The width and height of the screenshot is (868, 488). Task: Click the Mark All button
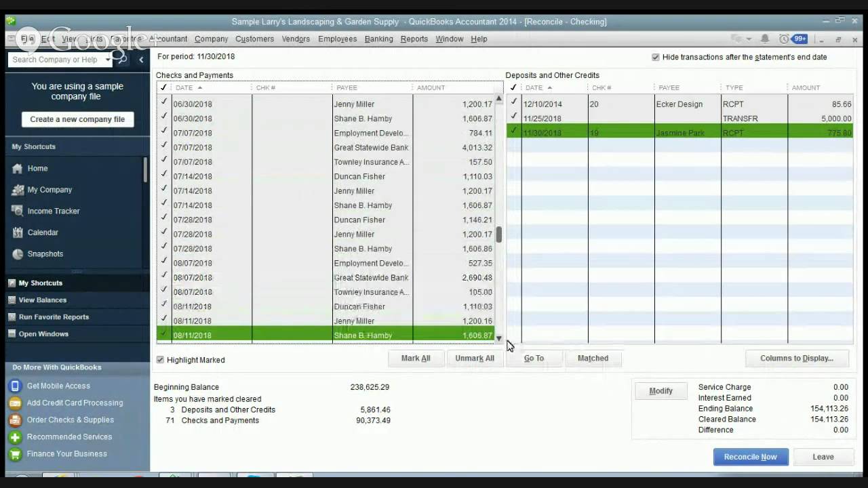tap(416, 359)
